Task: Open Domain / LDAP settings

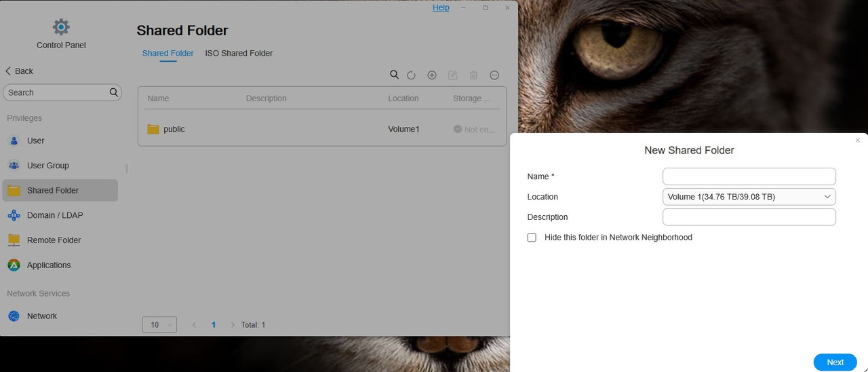Action: click(x=60, y=215)
